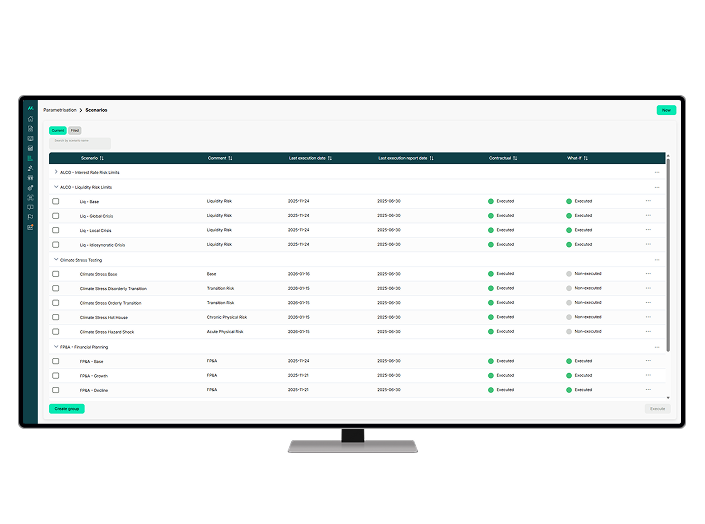Open more options for Liq - Base row
The height and width of the screenshot is (524, 705).
(648, 201)
